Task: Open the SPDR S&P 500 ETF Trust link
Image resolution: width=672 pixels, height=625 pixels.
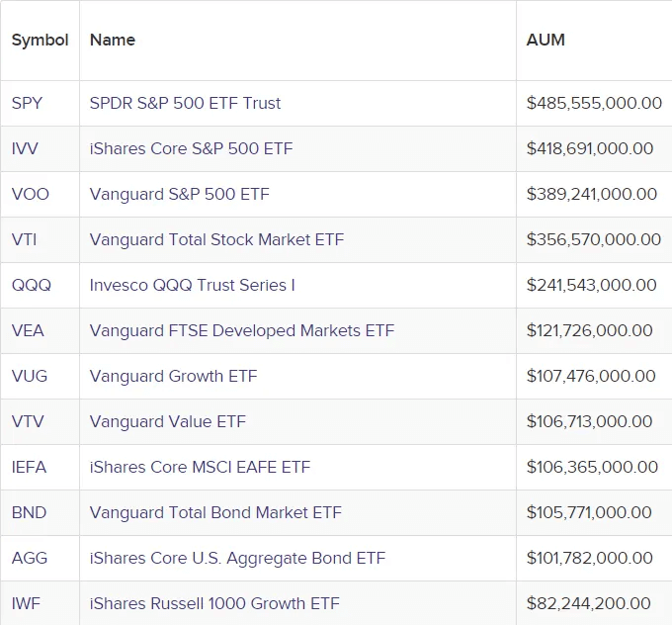Action: tap(185, 103)
